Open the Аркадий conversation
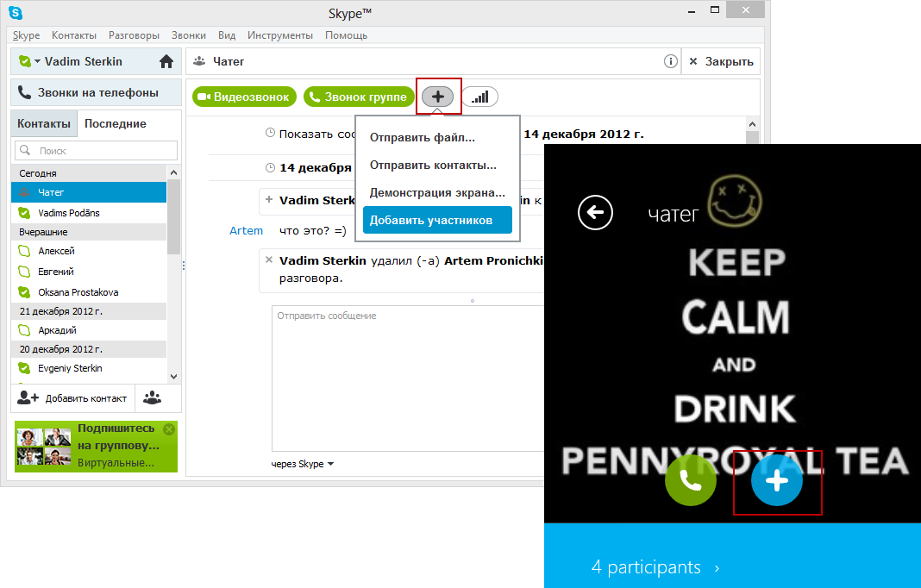Viewport: 921px width, 588px height. [89, 330]
